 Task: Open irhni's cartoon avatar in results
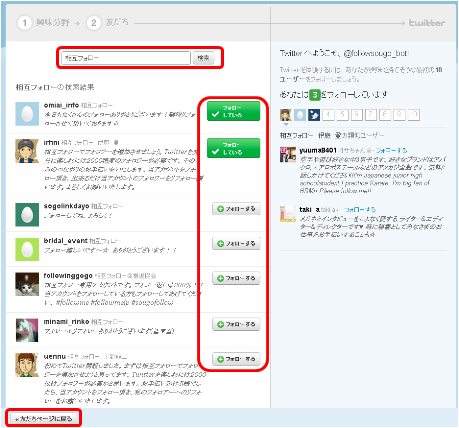[27, 151]
